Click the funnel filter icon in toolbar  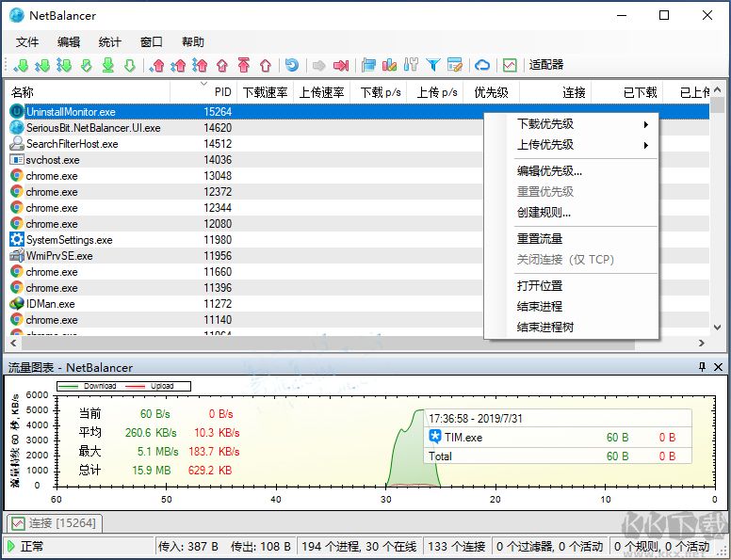click(x=433, y=65)
